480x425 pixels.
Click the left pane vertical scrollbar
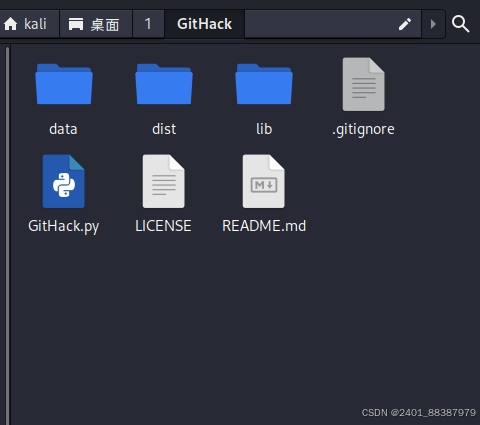click(7, 235)
